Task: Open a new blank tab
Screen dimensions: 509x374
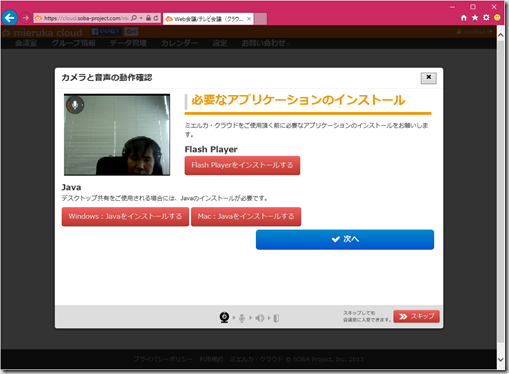Action: pos(261,19)
